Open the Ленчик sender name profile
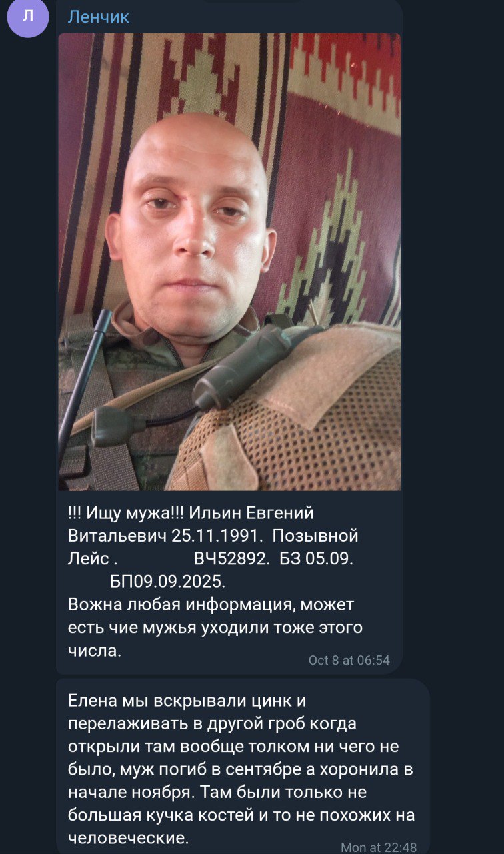Image resolution: width=504 pixels, height=854 pixels. [x=98, y=17]
